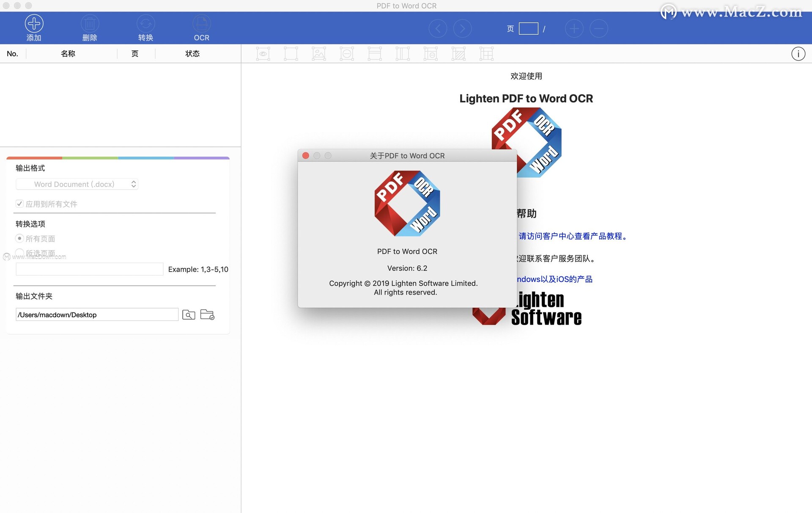The width and height of the screenshot is (812, 513).
Task: Click the Version: 6.2 text
Action: click(407, 268)
